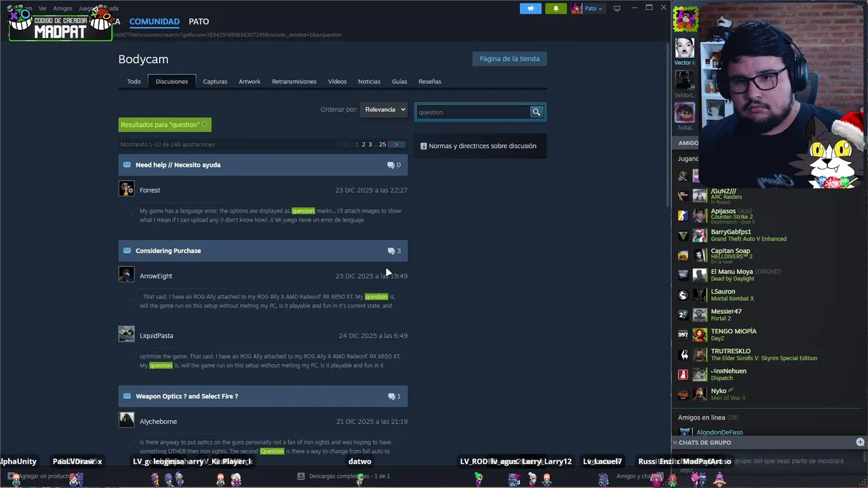Expand the Amigos en línea group
868x488 pixels.
coord(708,418)
